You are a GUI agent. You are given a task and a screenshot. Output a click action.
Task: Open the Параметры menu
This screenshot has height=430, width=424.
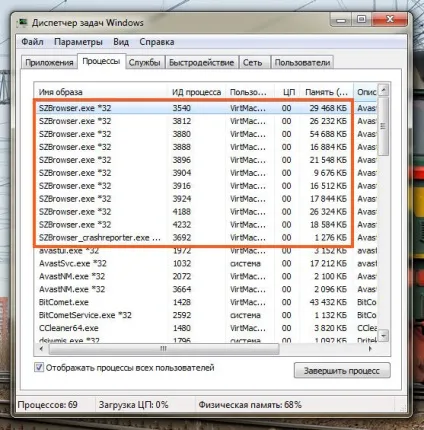tap(78, 42)
